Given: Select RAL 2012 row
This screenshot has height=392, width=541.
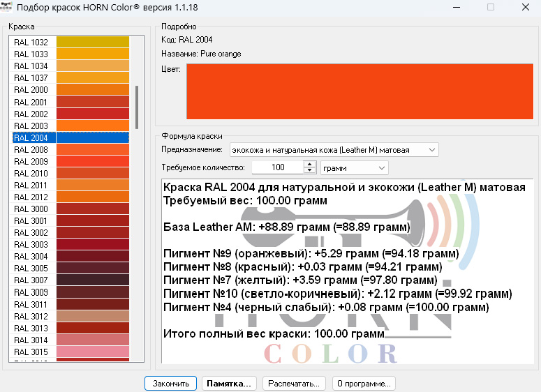Looking at the screenshot, I should pos(71,197).
